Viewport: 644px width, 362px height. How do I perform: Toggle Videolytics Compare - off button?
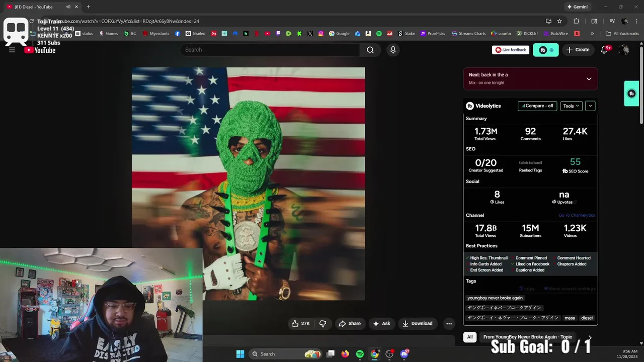point(537,106)
